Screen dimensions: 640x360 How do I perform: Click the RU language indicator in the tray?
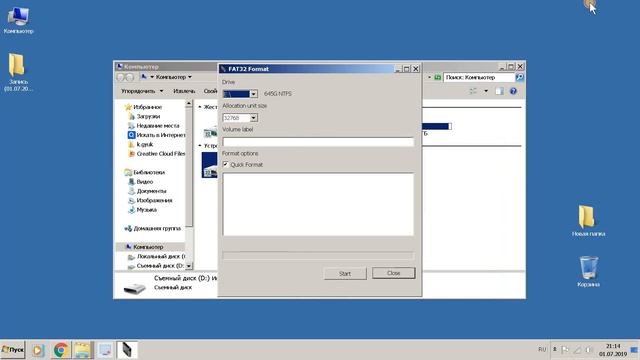[542, 349]
